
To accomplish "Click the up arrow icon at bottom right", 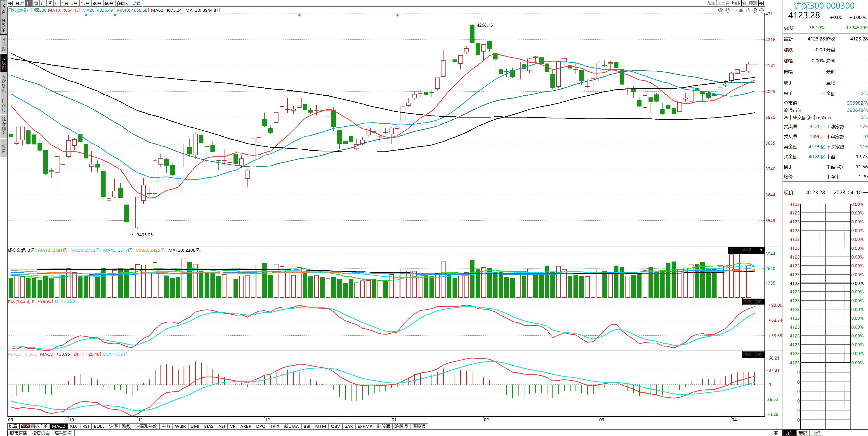I will click(x=776, y=433).
